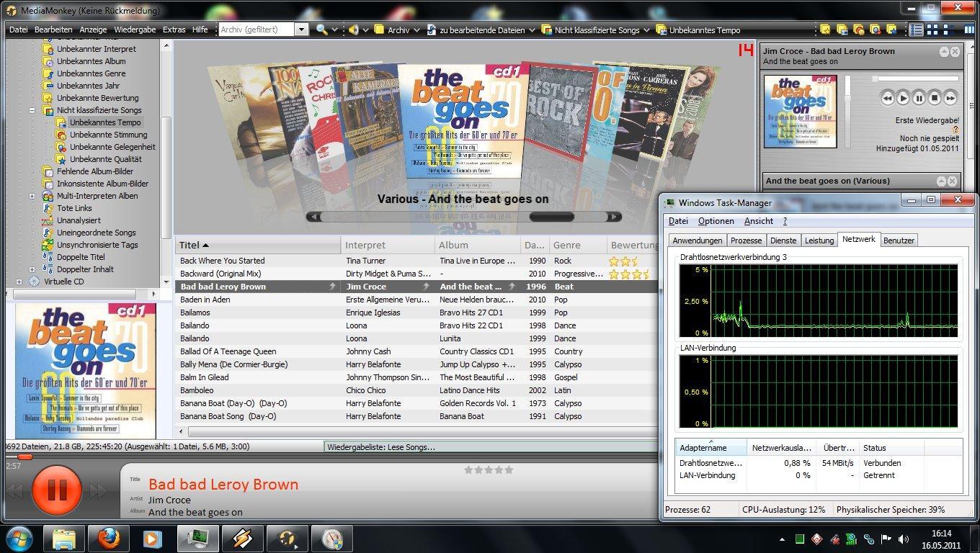Select Unbekannte Stimmung in tree

[108, 135]
